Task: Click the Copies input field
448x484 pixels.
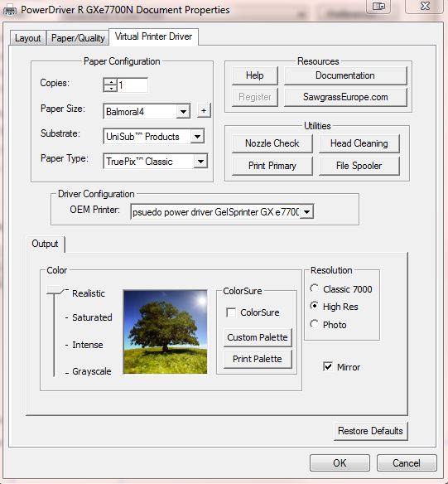Action: coord(132,85)
